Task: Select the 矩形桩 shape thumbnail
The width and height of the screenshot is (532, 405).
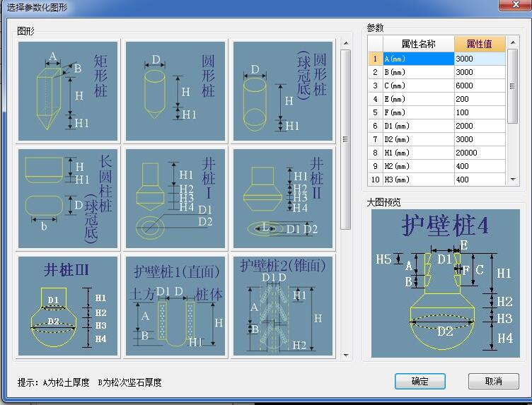Action: click(x=68, y=91)
